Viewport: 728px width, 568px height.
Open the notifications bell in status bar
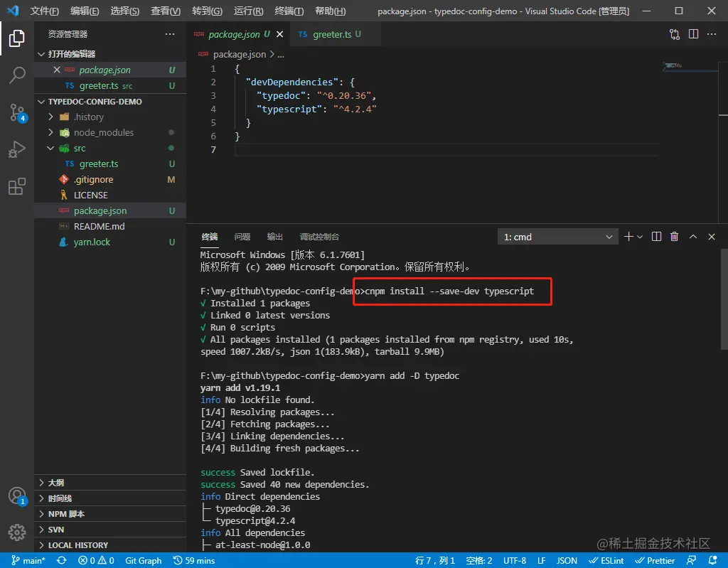pyautogui.click(x=712, y=560)
